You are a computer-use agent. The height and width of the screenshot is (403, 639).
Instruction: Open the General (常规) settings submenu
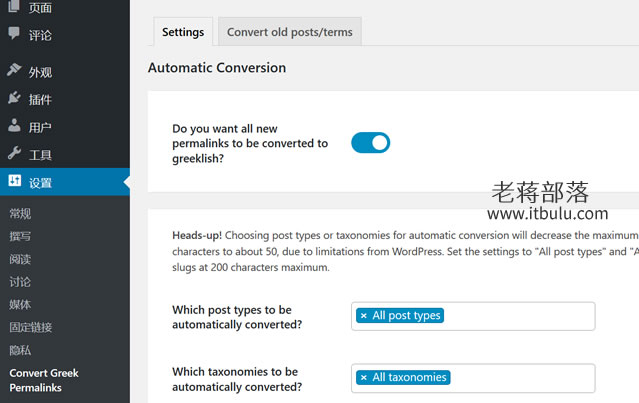(20, 214)
